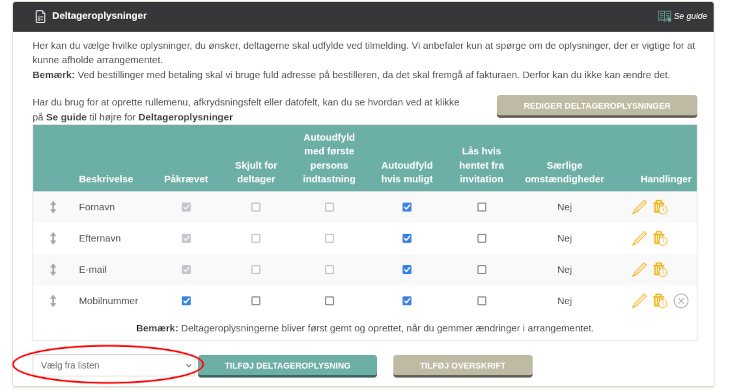The image size is (730, 392).
Task: Click the edit pencil icon for Efternavn
Action: click(639, 238)
